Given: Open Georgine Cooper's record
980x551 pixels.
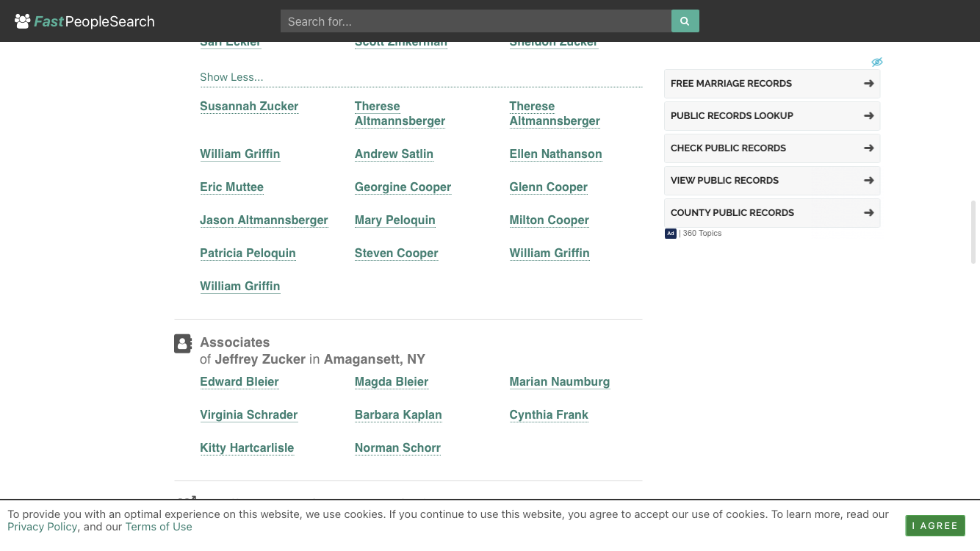Looking at the screenshot, I should tap(403, 187).
